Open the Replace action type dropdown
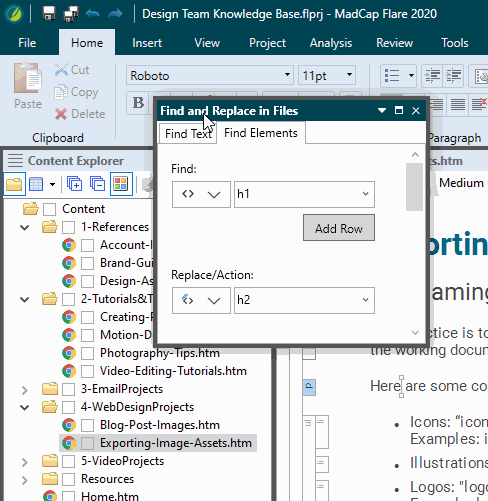The width and height of the screenshot is (488, 501). (x=201, y=300)
